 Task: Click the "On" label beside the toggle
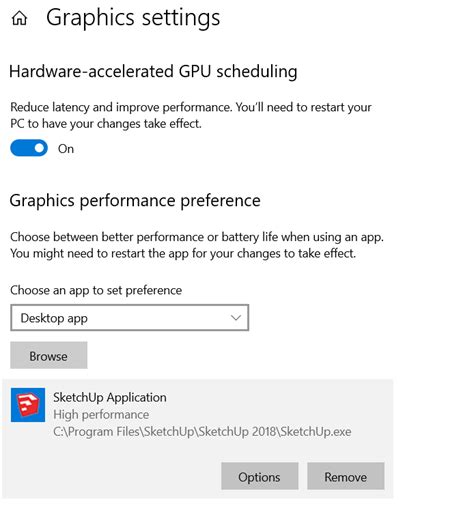click(x=66, y=149)
